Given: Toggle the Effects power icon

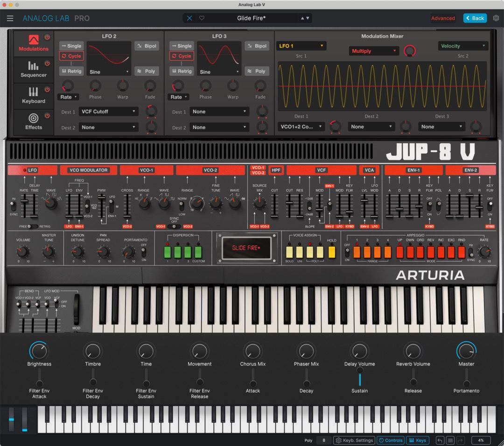Looking at the screenshot, I should click(47, 115).
